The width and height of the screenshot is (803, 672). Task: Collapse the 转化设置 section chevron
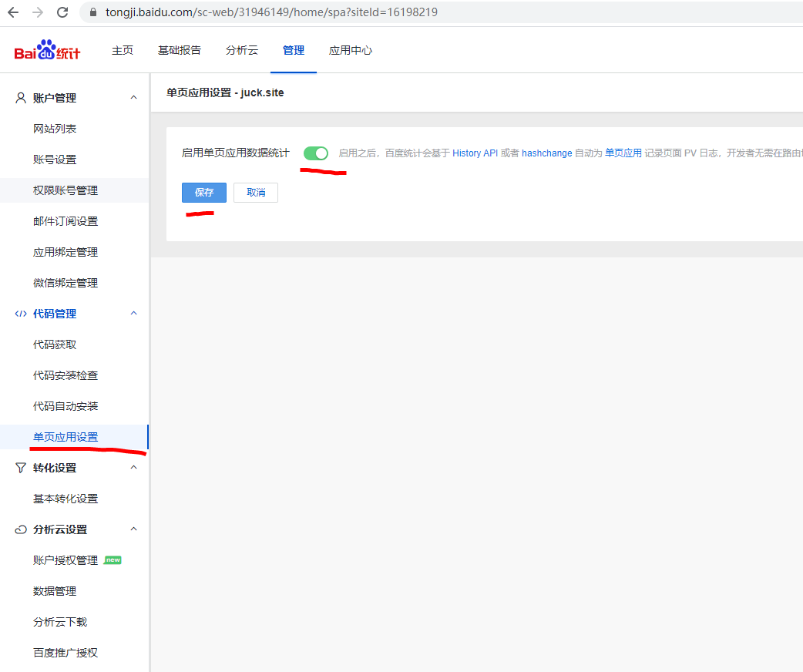pyautogui.click(x=133, y=468)
